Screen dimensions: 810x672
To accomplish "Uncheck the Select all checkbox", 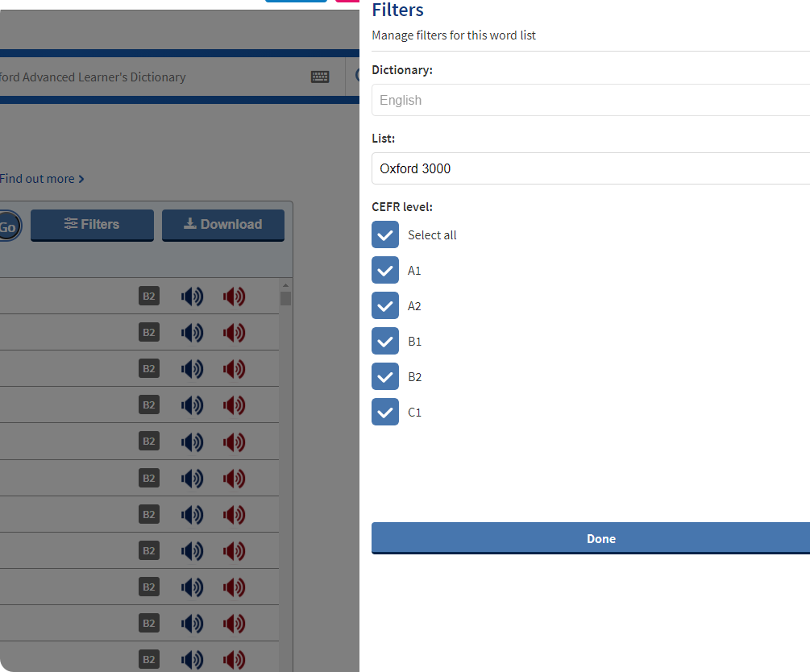I will point(385,234).
